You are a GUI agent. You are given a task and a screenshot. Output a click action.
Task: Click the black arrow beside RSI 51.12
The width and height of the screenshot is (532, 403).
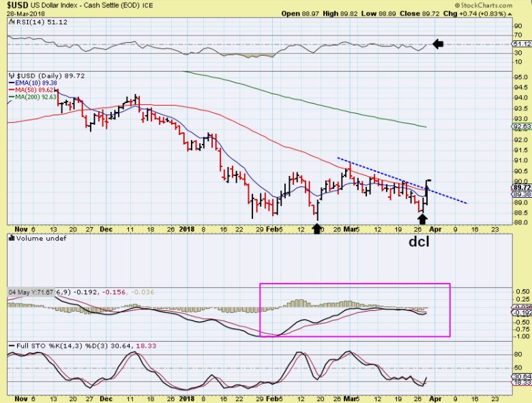(438, 44)
